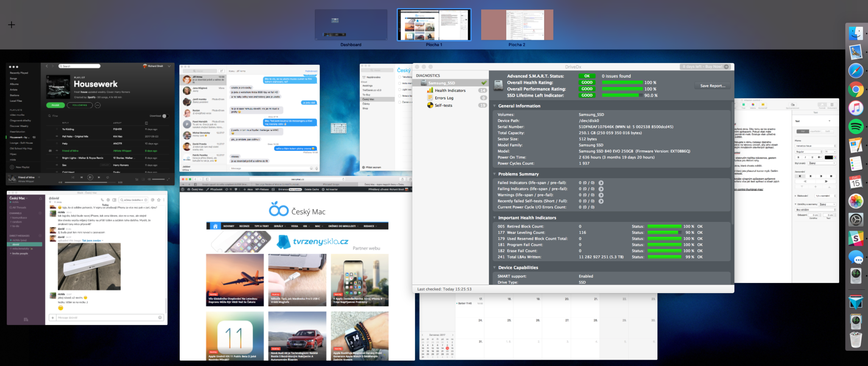The image size is (868, 366).
Task: Collapse the Problems Summary section
Action: click(x=495, y=174)
